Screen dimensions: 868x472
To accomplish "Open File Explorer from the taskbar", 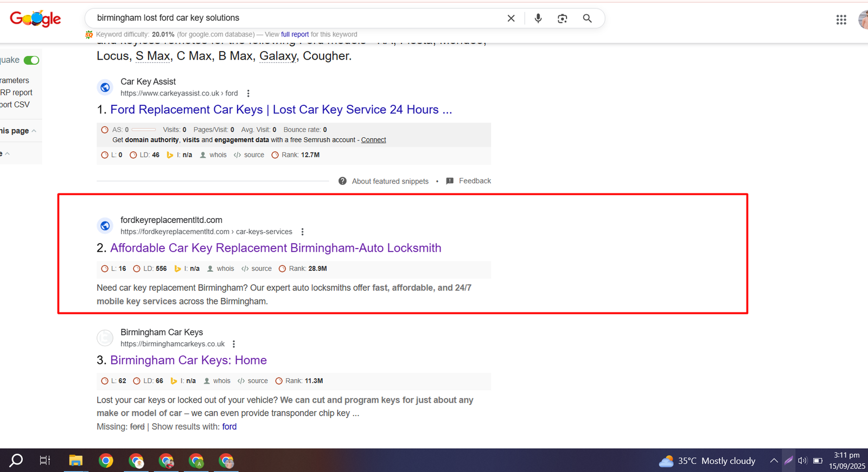I will click(x=75, y=461).
